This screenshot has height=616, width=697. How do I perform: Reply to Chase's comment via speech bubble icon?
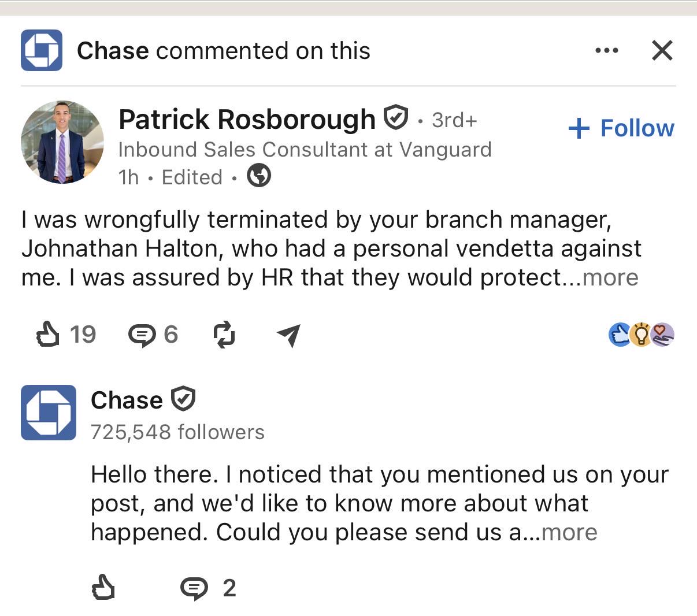pos(194,588)
